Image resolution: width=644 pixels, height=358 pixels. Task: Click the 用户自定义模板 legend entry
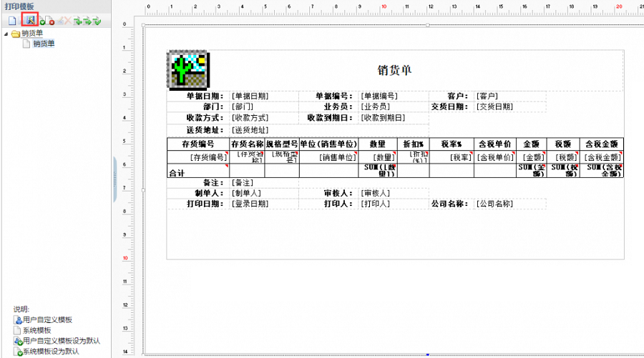click(x=44, y=320)
